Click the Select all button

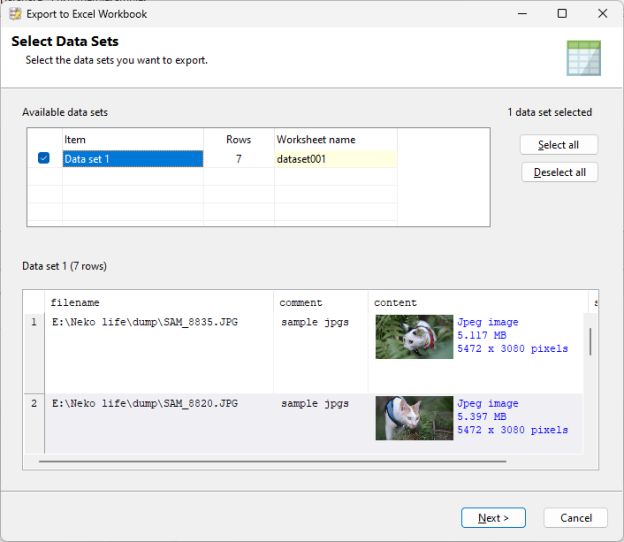(559, 145)
